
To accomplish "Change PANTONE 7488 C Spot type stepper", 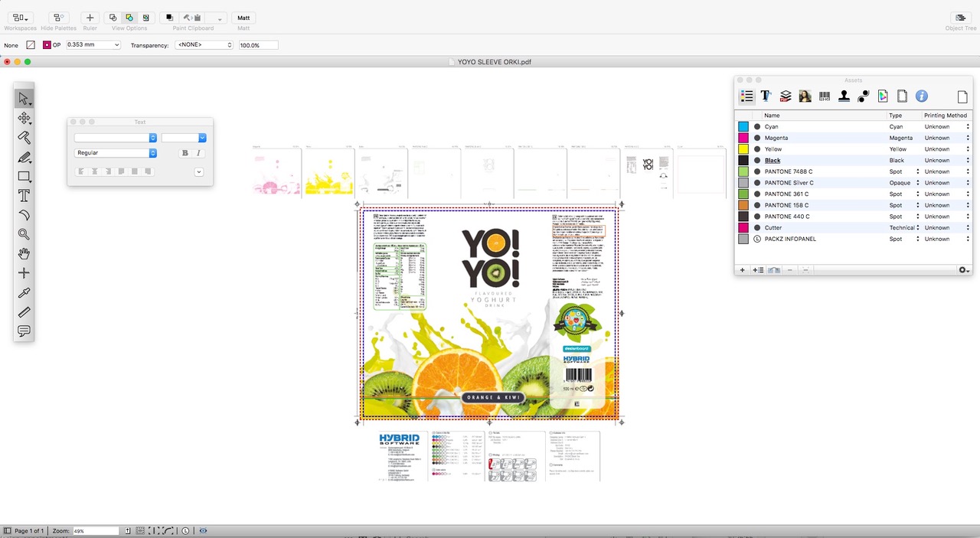I will (x=918, y=171).
